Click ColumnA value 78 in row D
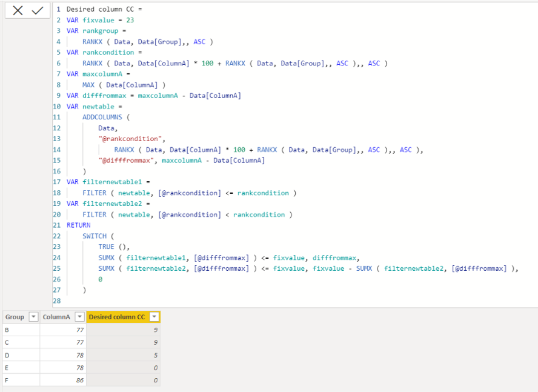 click(x=63, y=355)
